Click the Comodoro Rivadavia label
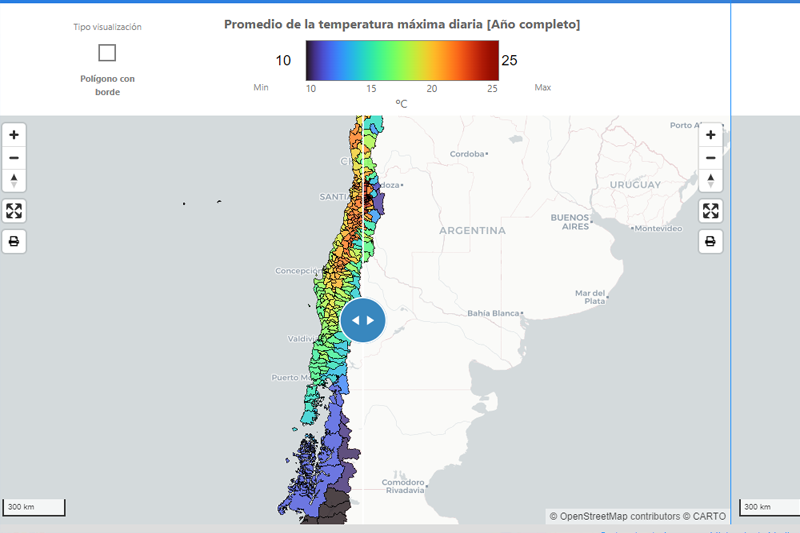 pos(403,486)
